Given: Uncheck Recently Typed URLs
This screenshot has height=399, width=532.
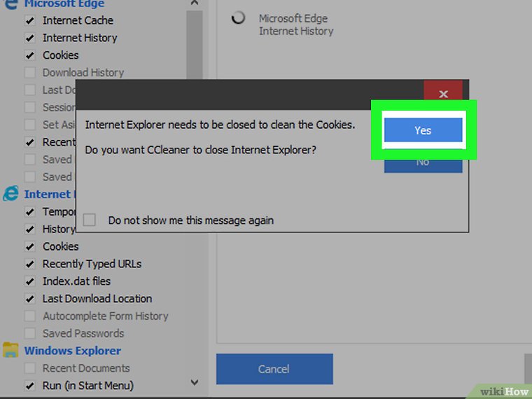Looking at the screenshot, I should coord(30,264).
